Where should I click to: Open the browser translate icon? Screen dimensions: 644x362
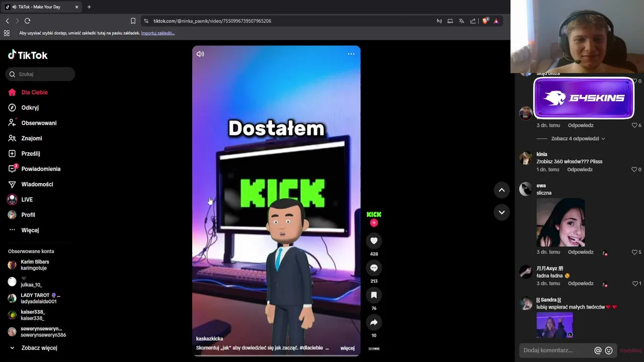click(461, 21)
